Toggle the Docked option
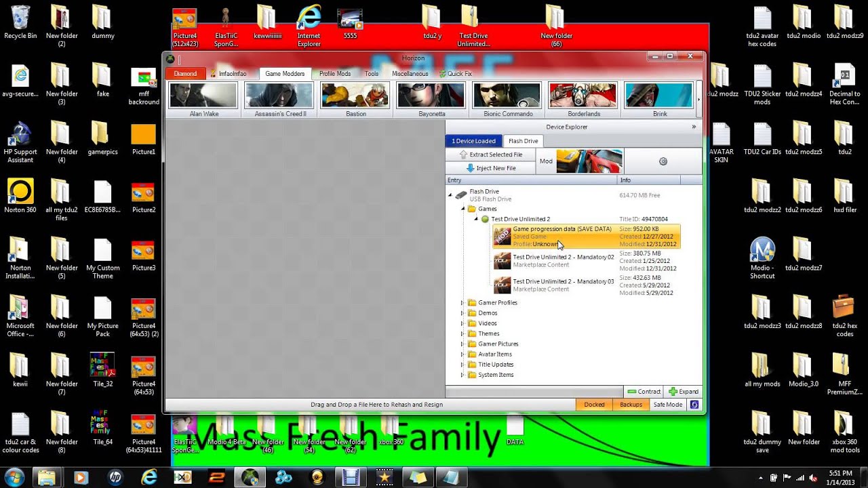 click(594, 405)
